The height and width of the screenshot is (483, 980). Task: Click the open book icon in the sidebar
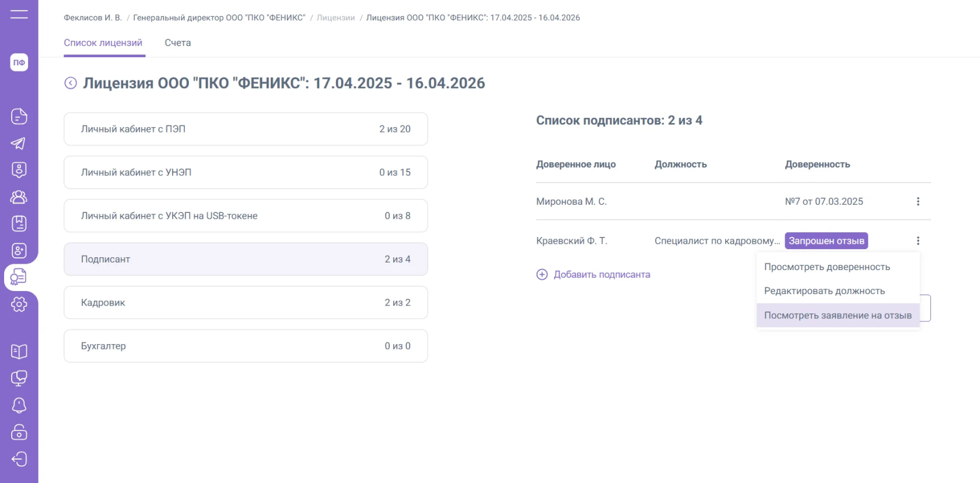pyautogui.click(x=19, y=351)
